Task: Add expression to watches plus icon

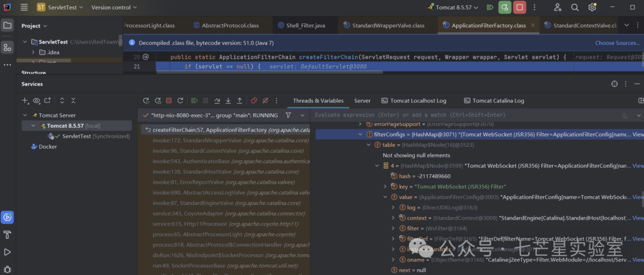Action: click(624, 116)
